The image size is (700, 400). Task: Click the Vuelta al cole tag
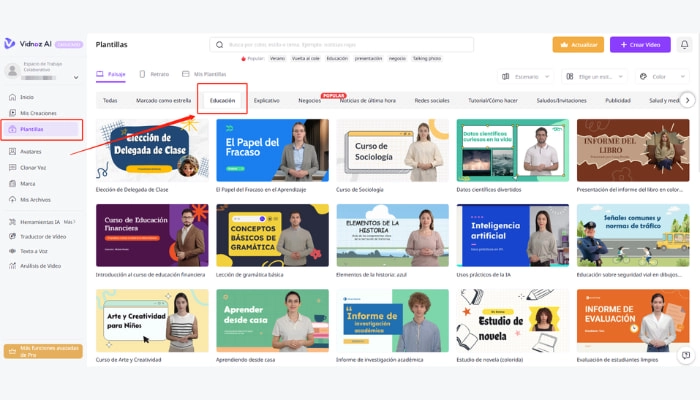point(306,58)
